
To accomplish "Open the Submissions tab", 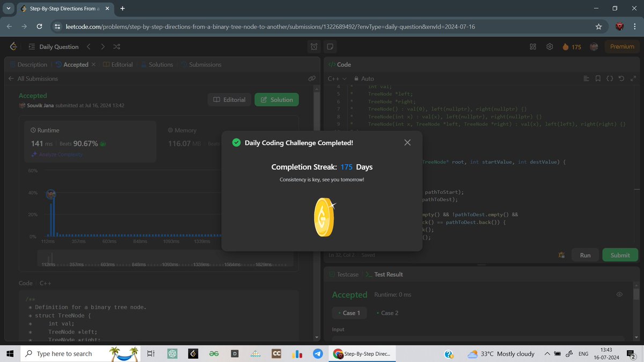I will click(x=201, y=64).
